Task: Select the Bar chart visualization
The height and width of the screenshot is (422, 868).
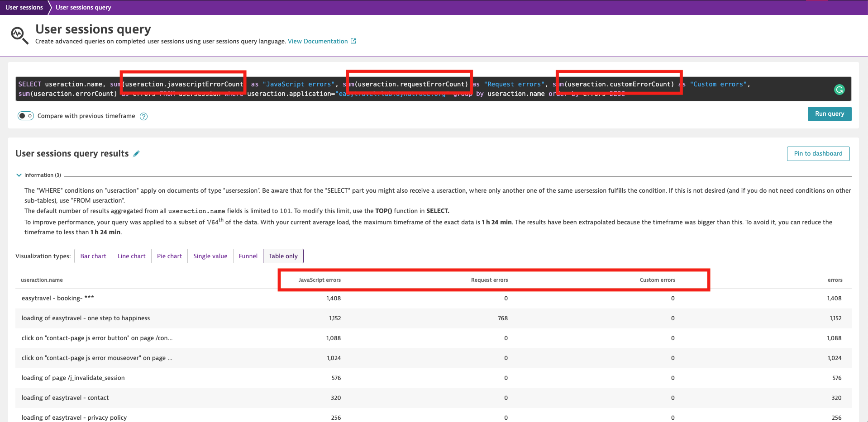Action: pos(93,256)
